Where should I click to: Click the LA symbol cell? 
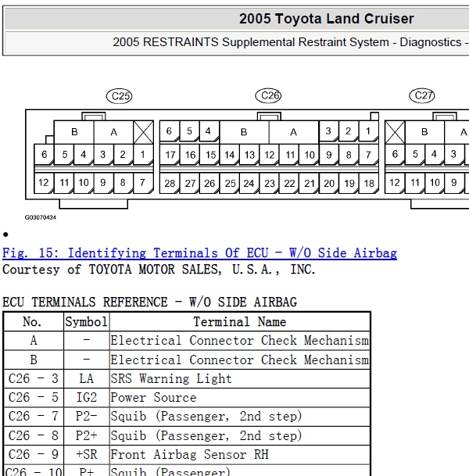[87, 379]
